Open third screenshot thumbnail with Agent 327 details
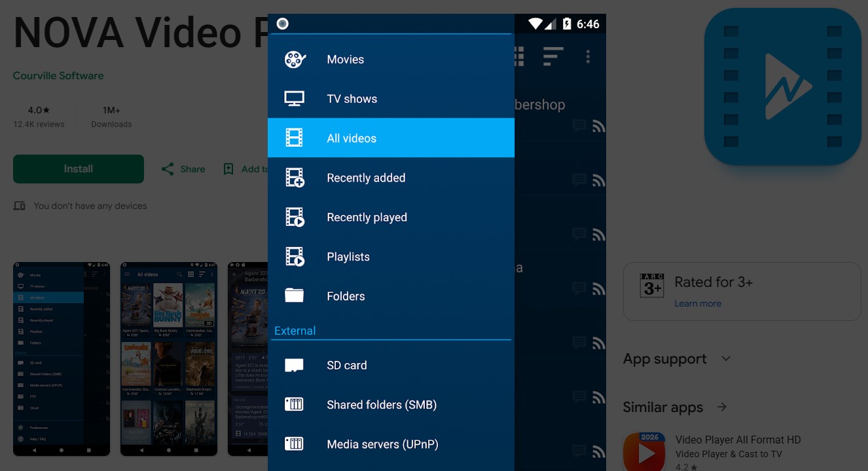 pos(247,359)
